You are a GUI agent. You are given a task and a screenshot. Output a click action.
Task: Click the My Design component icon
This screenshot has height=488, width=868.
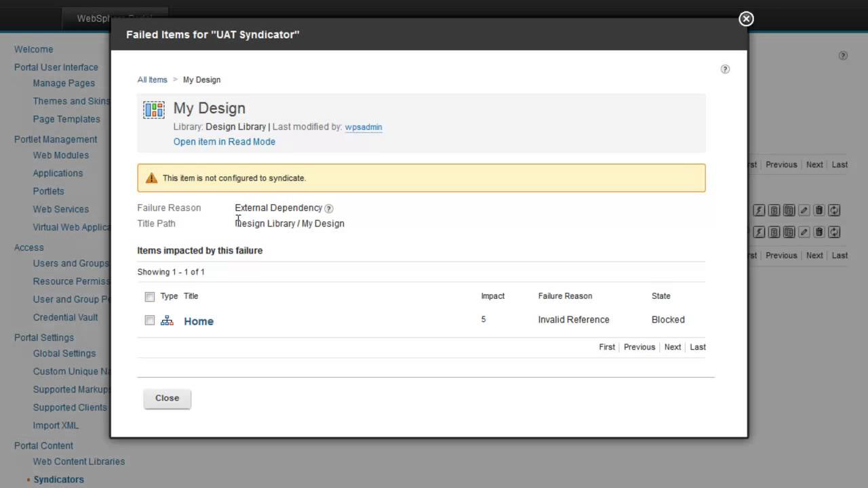pyautogui.click(x=154, y=110)
